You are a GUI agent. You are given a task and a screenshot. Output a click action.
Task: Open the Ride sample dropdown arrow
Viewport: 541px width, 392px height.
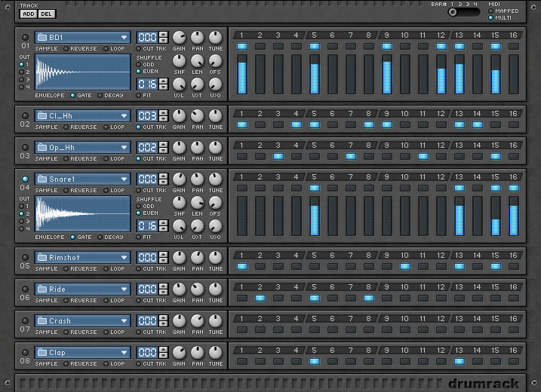[x=124, y=289]
